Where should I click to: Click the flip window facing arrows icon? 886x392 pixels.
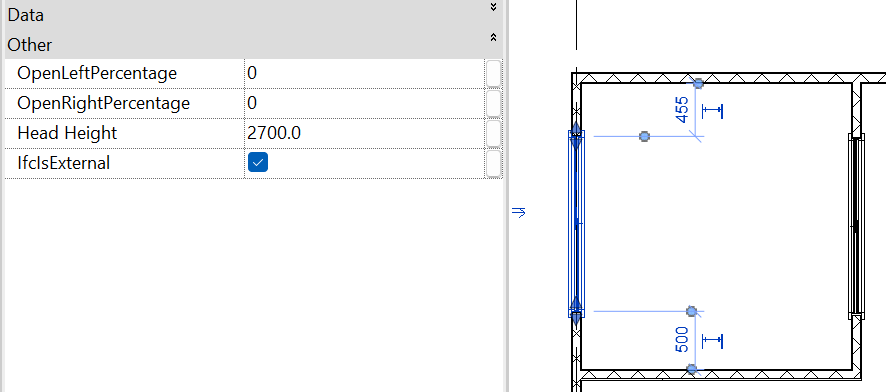519,212
